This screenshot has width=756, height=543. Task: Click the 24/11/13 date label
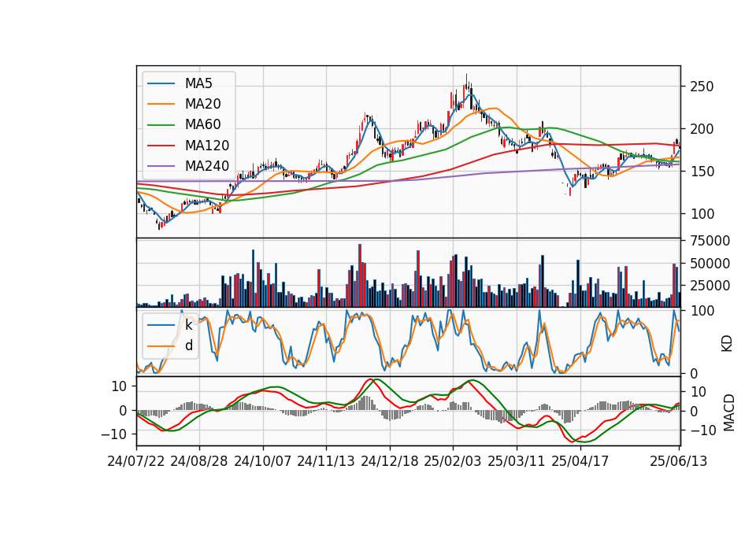pos(326,461)
